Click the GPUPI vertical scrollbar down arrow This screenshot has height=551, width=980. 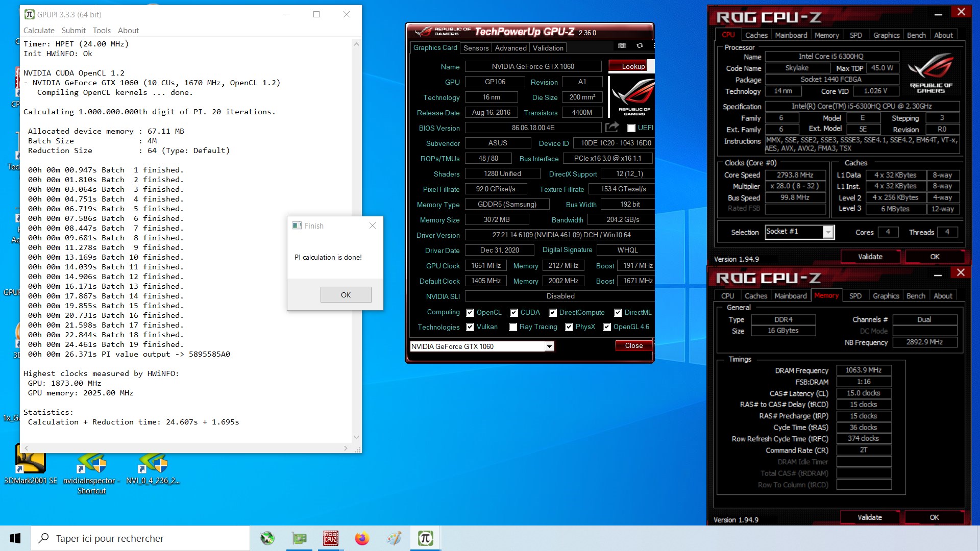tap(356, 437)
